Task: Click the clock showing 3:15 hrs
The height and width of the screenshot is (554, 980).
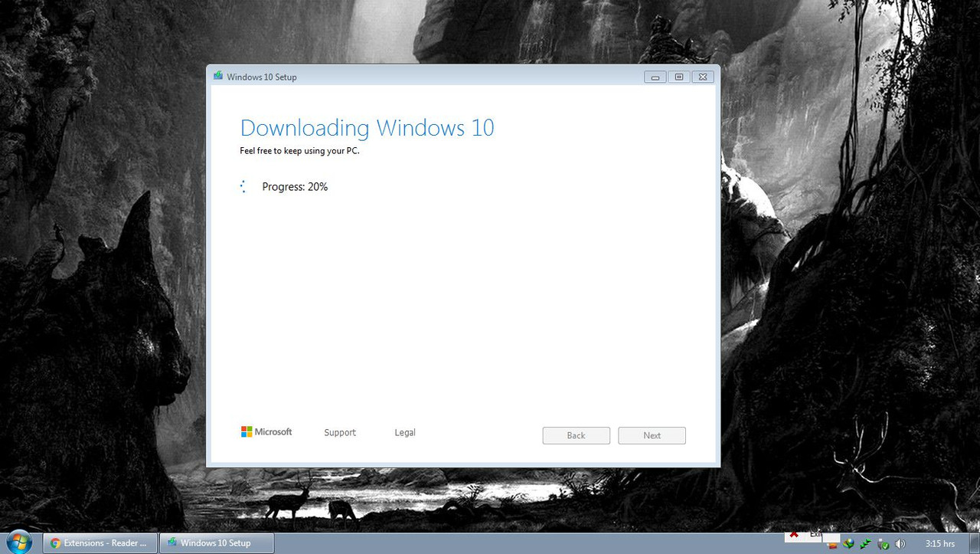Action: [x=939, y=543]
